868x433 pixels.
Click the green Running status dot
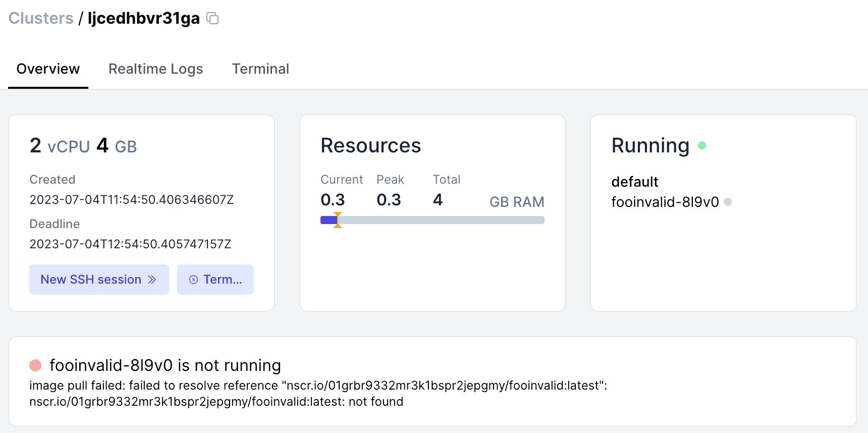[x=701, y=145]
